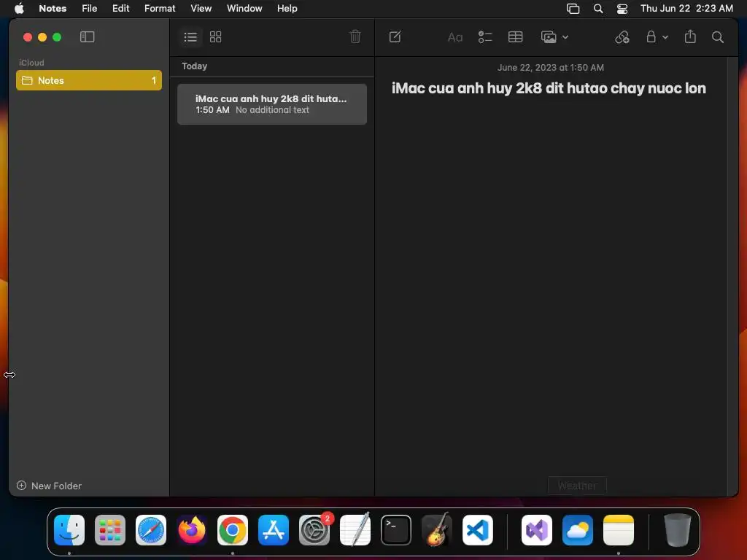Open the Notes application menu
The image size is (747, 560).
(53, 8)
